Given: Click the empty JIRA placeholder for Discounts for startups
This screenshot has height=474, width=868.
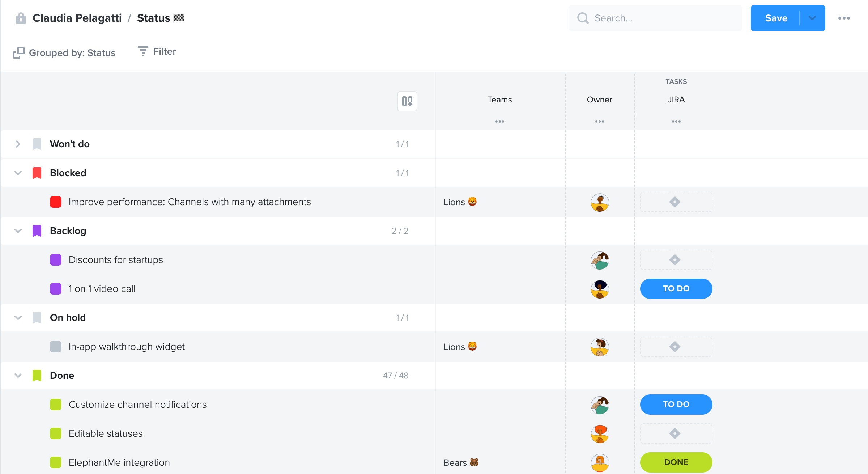Looking at the screenshot, I should pyautogui.click(x=676, y=260).
